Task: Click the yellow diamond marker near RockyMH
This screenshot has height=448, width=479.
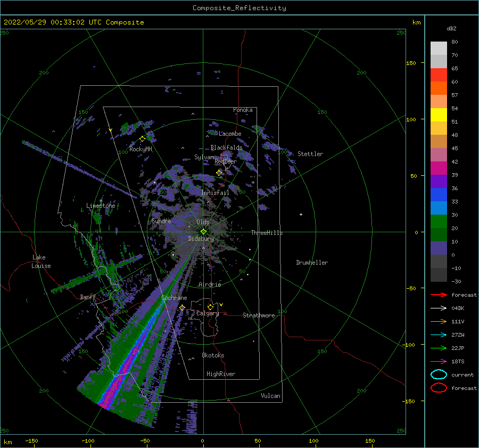Action: (142, 139)
